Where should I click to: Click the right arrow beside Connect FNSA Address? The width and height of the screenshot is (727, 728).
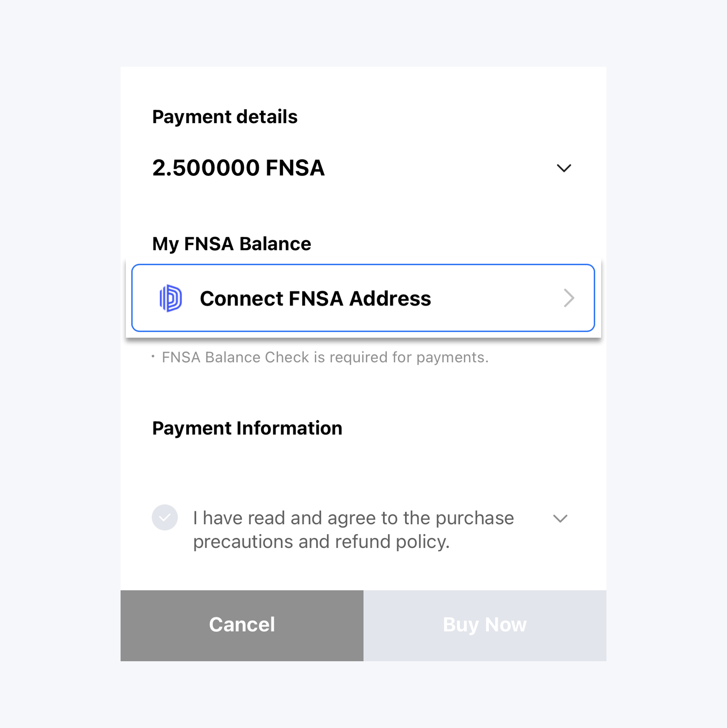pyautogui.click(x=568, y=298)
